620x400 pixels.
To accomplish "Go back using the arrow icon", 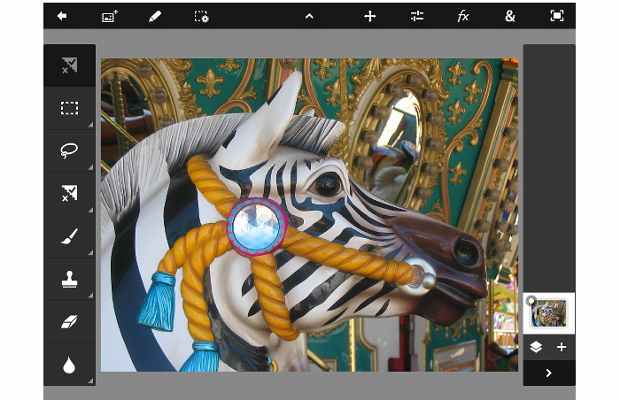I will (62, 16).
